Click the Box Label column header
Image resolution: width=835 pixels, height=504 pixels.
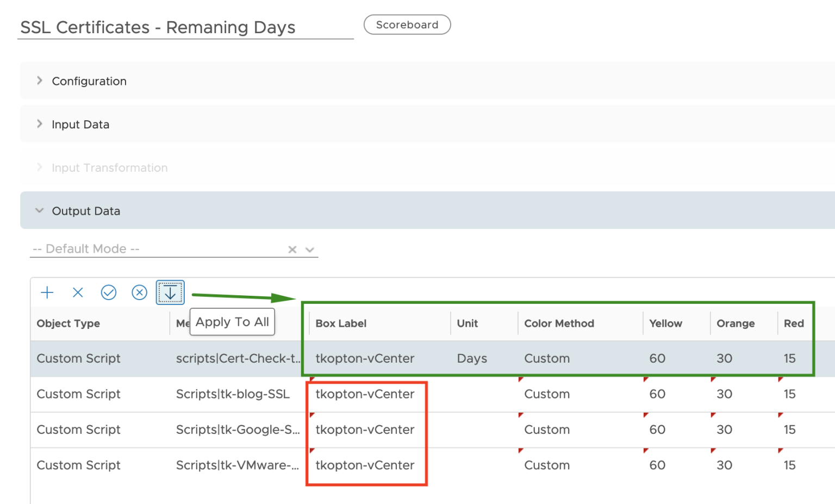(341, 323)
